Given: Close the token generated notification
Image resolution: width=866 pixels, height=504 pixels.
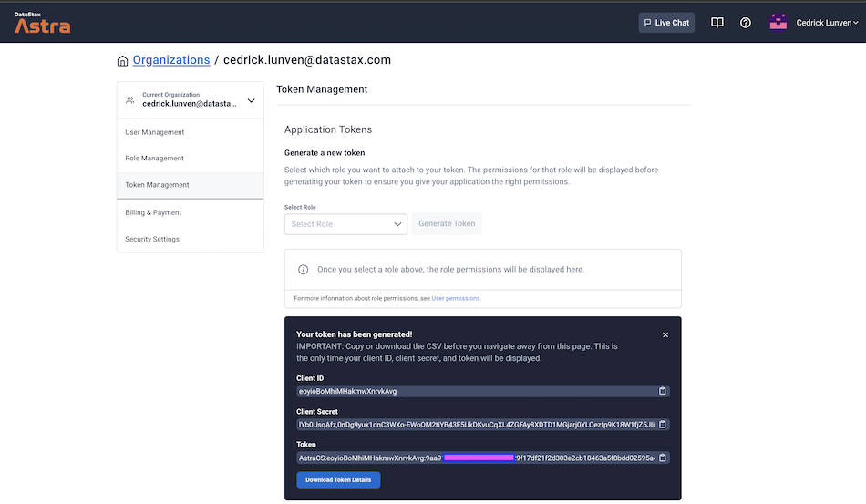Looking at the screenshot, I should click(x=665, y=334).
